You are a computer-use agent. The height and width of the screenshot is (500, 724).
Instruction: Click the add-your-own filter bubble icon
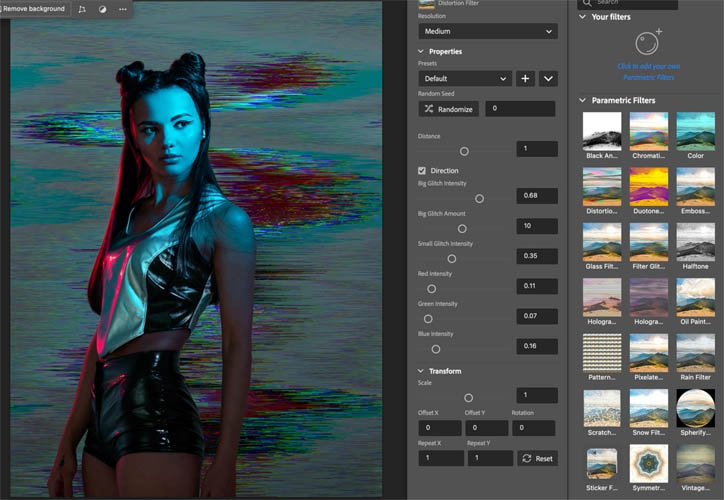pyautogui.click(x=648, y=42)
